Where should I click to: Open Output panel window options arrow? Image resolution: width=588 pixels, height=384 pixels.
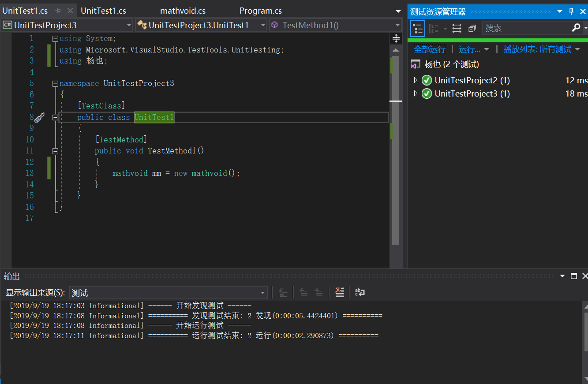click(562, 276)
